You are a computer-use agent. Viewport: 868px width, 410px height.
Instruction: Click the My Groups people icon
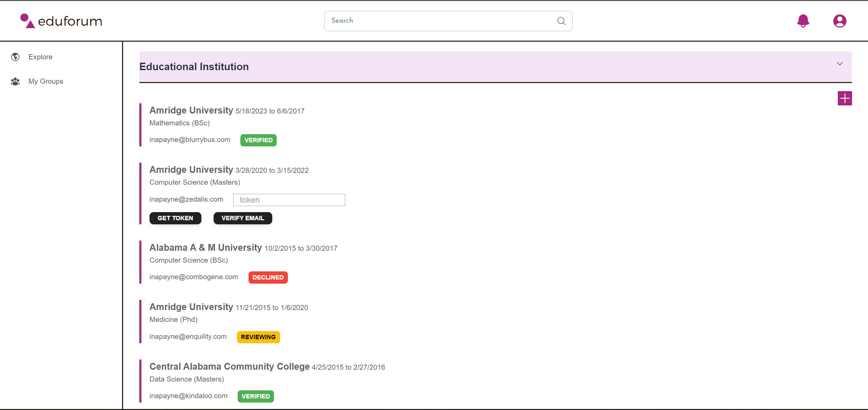click(x=15, y=81)
